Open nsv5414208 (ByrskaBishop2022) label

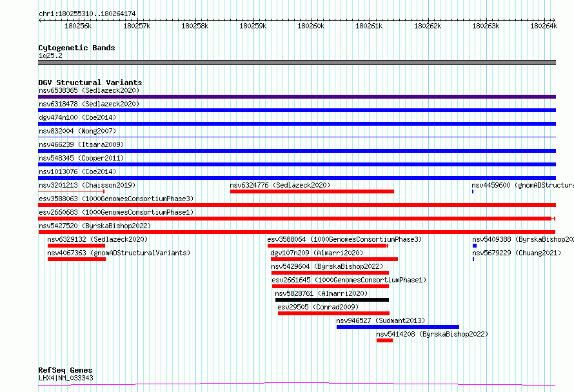[432, 334]
